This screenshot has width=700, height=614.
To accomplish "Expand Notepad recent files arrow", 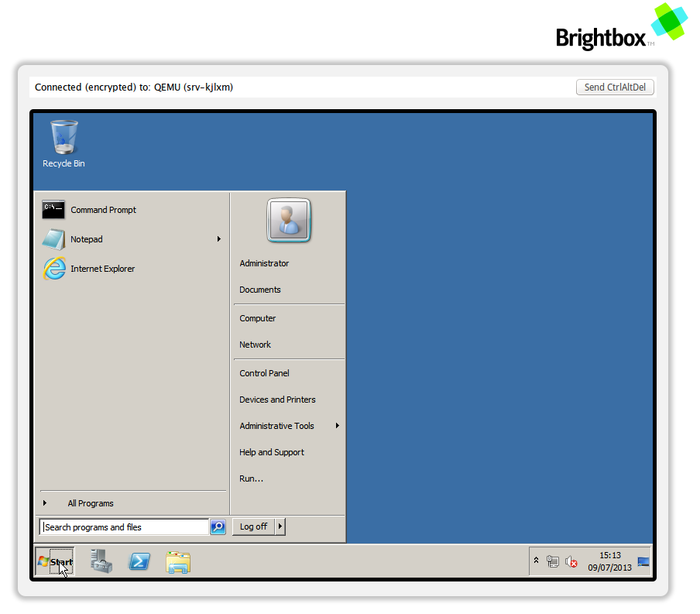I will pos(219,239).
